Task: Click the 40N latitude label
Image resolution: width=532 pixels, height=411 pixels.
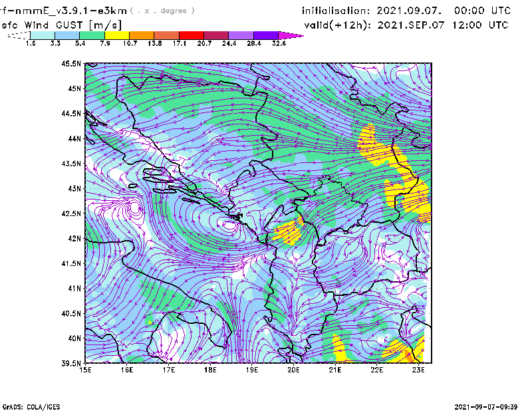Action: tap(74, 339)
